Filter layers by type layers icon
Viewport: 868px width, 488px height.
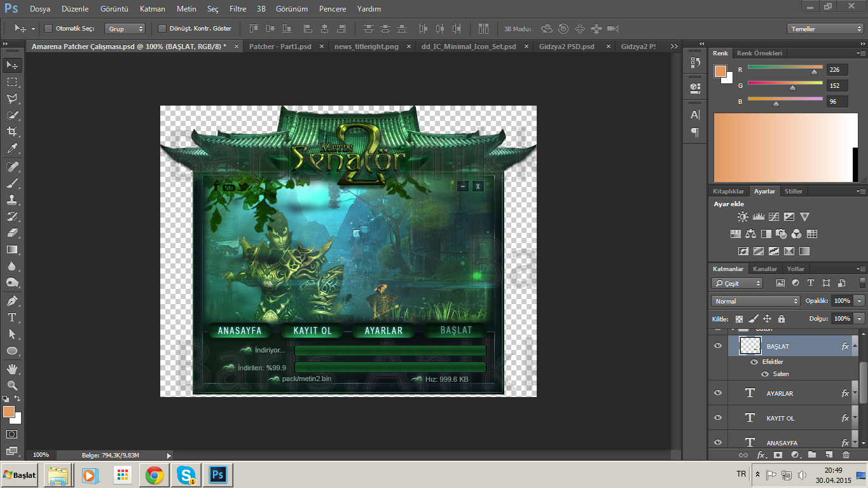[x=811, y=283]
